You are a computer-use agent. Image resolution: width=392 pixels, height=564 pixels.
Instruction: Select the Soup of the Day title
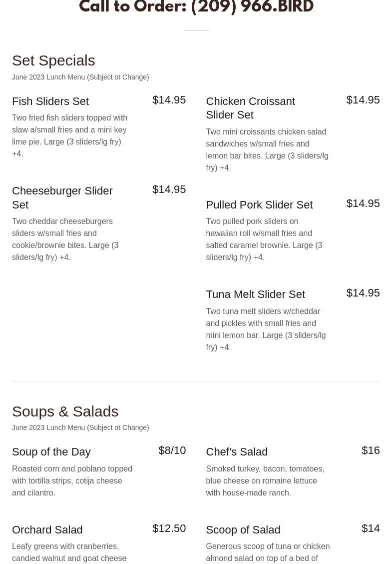click(51, 452)
